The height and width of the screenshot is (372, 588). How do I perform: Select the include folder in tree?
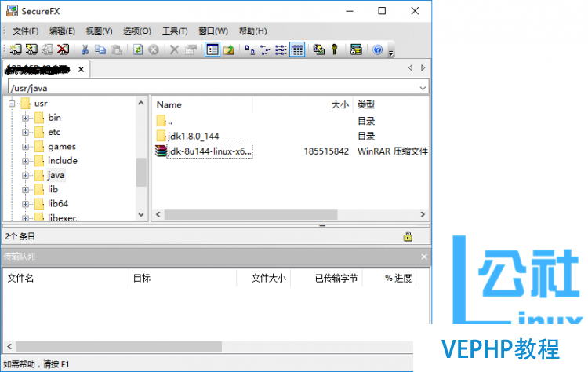click(x=63, y=161)
